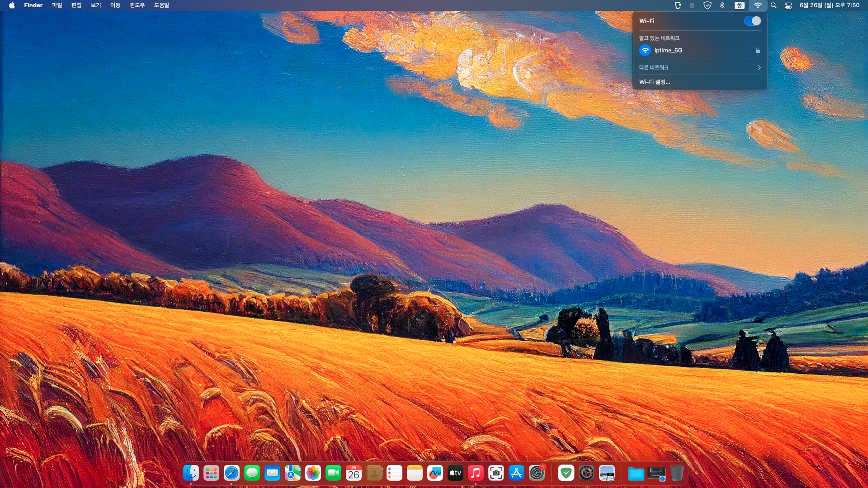The image size is (868, 488).
Task: Open the 보기 (View) menu
Action: [96, 5]
